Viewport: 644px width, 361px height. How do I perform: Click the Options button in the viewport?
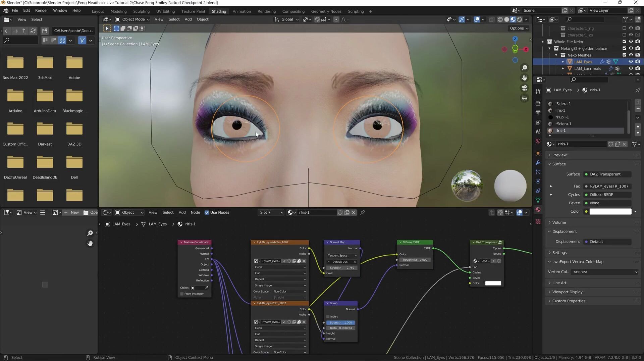(519, 29)
